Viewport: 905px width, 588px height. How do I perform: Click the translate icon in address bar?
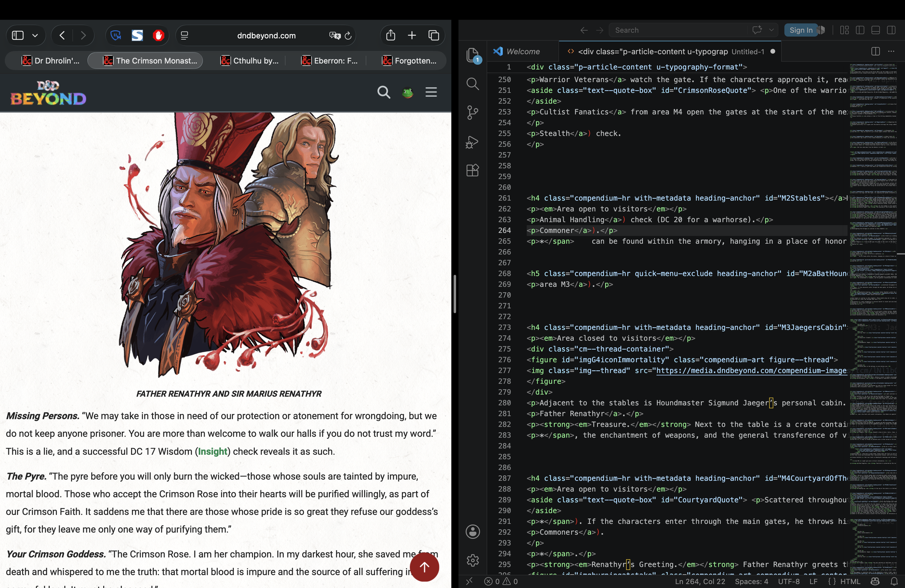(x=334, y=35)
